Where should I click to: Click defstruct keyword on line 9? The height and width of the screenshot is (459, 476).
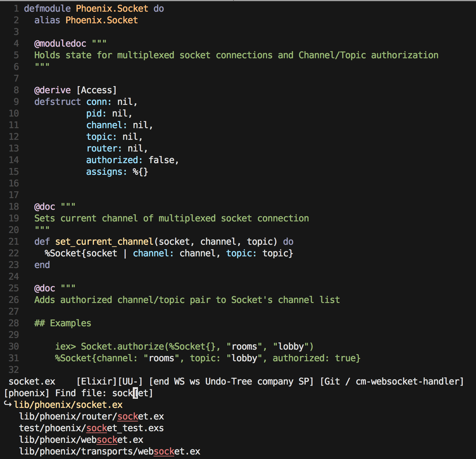[58, 102]
